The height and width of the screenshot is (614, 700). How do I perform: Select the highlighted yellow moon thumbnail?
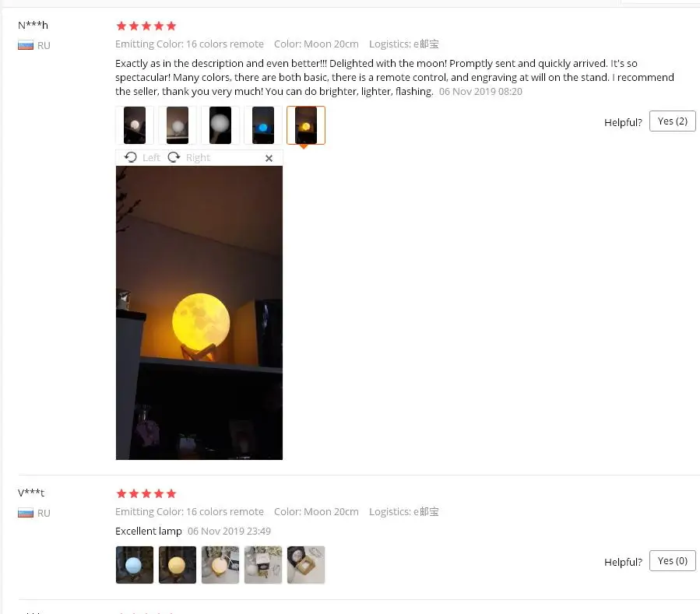click(306, 125)
